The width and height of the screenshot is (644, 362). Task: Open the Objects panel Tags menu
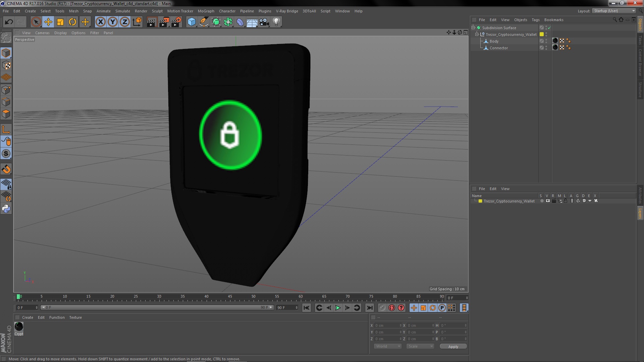click(x=535, y=20)
